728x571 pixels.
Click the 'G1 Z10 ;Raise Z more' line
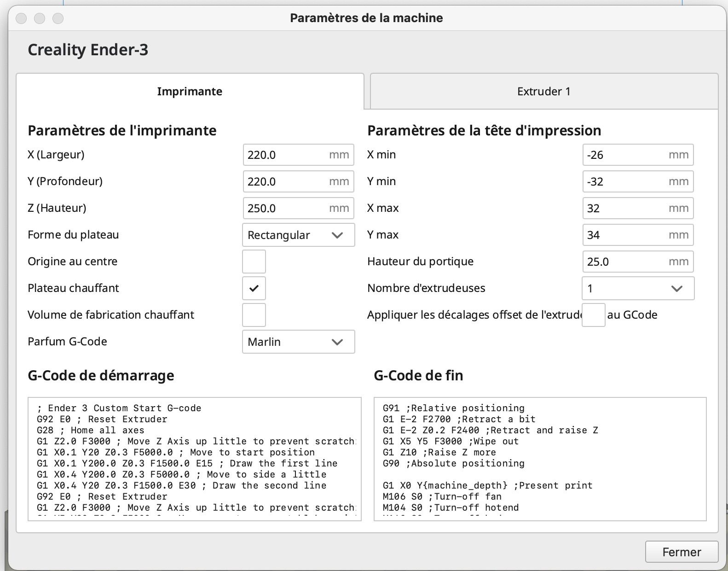tap(439, 452)
